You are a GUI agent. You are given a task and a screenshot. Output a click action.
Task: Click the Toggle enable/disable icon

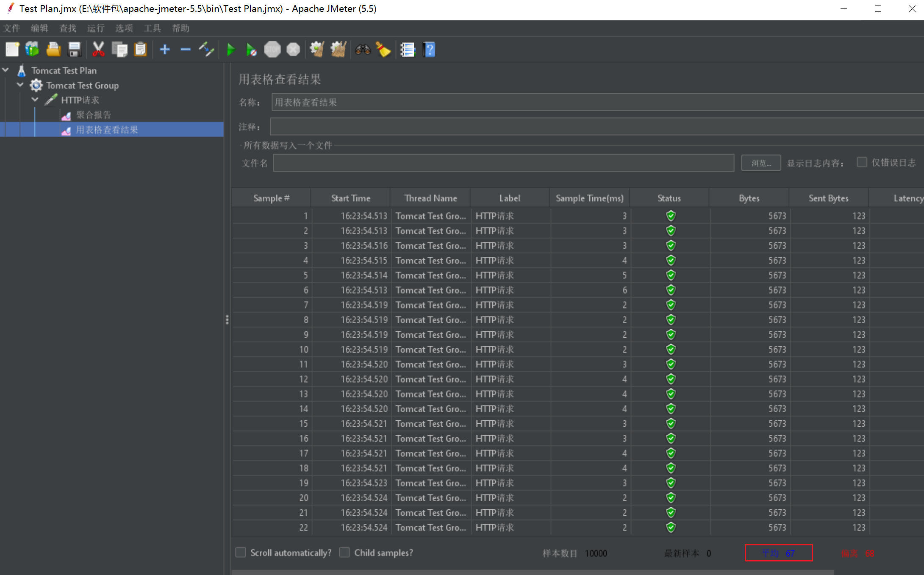[x=206, y=50]
